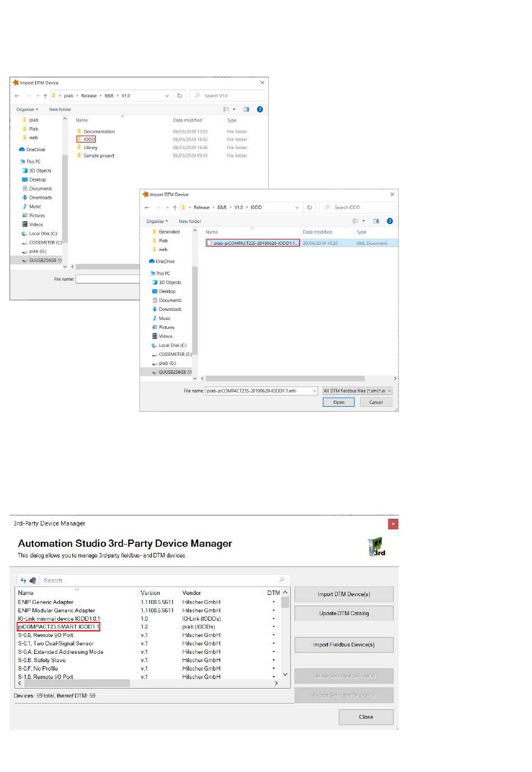
Task: Toggle preview pane in the V1.0 import dialog
Action: point(246,109)
